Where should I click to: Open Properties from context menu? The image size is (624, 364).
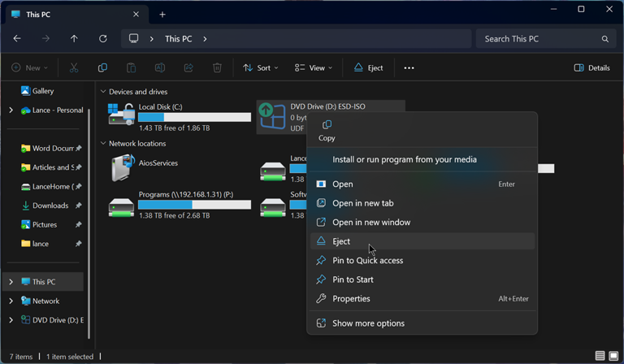pos(422,298)
